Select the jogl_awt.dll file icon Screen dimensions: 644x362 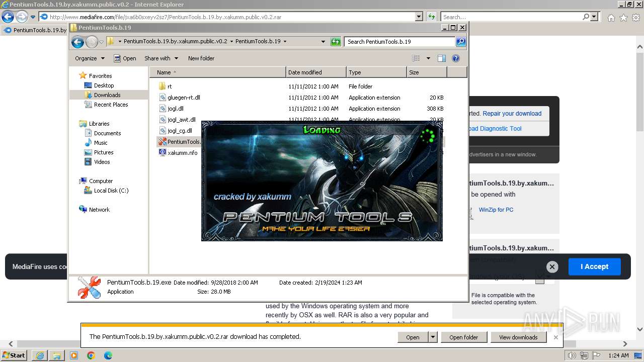163,120
